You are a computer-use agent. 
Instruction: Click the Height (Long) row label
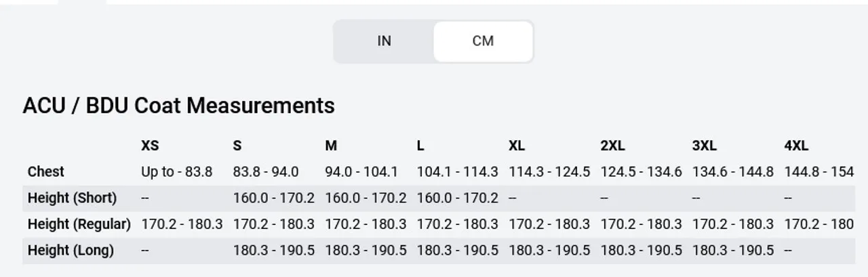pos(71,251)
